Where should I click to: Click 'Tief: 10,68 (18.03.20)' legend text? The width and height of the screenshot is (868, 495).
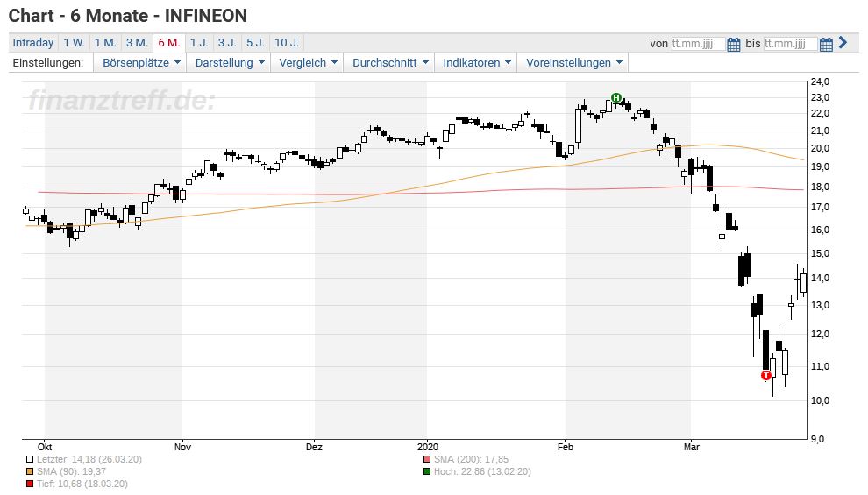coord(82,484)
